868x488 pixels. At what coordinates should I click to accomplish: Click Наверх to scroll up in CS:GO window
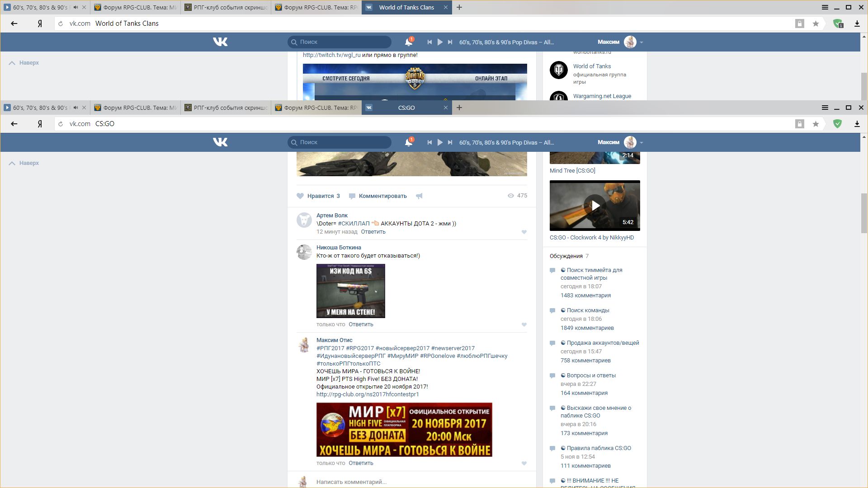24,163
